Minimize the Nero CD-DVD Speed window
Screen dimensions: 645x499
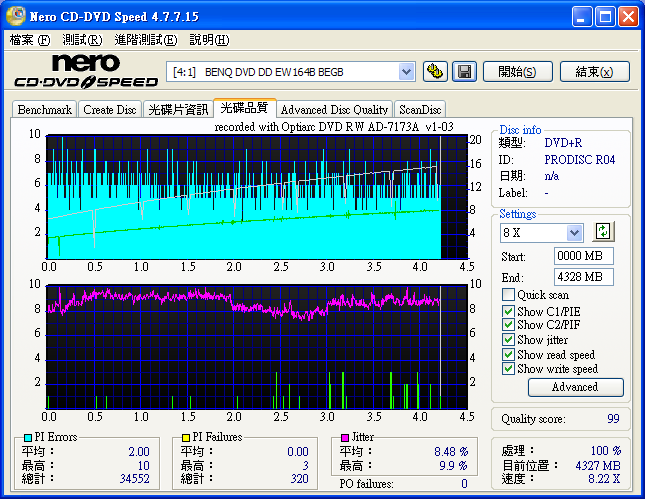coord(582,17)
